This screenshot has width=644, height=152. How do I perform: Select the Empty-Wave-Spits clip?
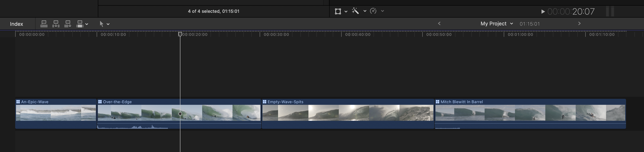(348, 113)
